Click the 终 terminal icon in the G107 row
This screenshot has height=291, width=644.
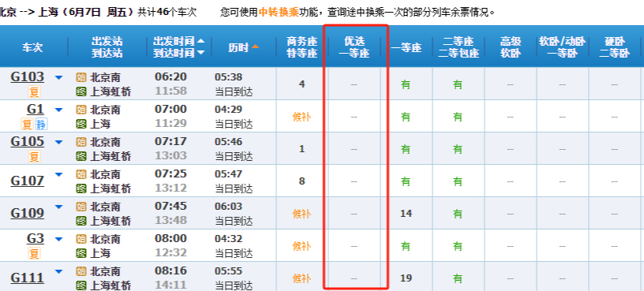[x=81, y=188]
